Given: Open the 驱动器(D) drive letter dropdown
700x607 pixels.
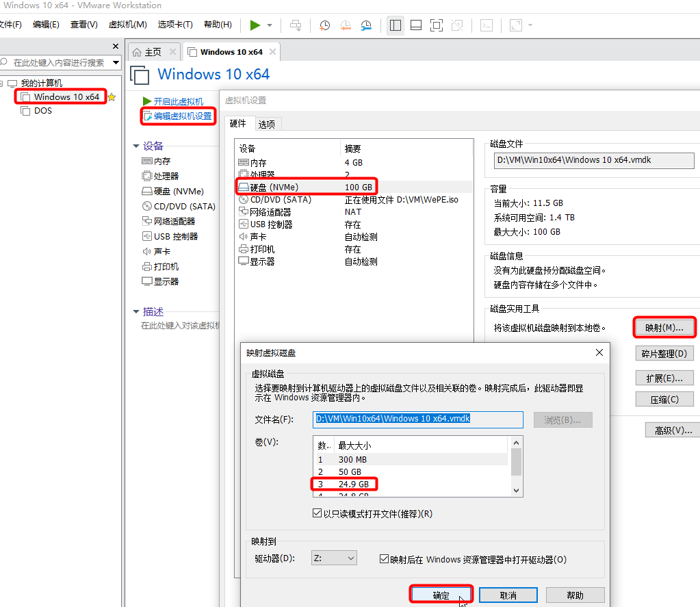Looking at the screenshot, I should click(334, 558).
